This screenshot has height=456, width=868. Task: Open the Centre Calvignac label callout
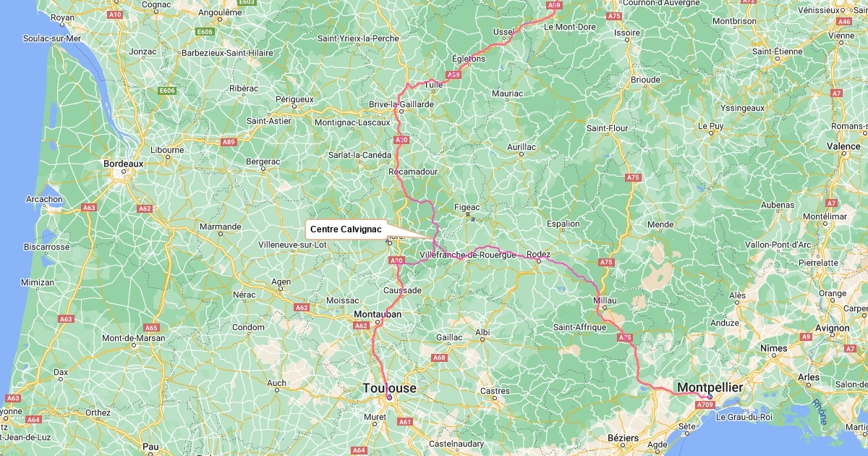coord(346,229)
